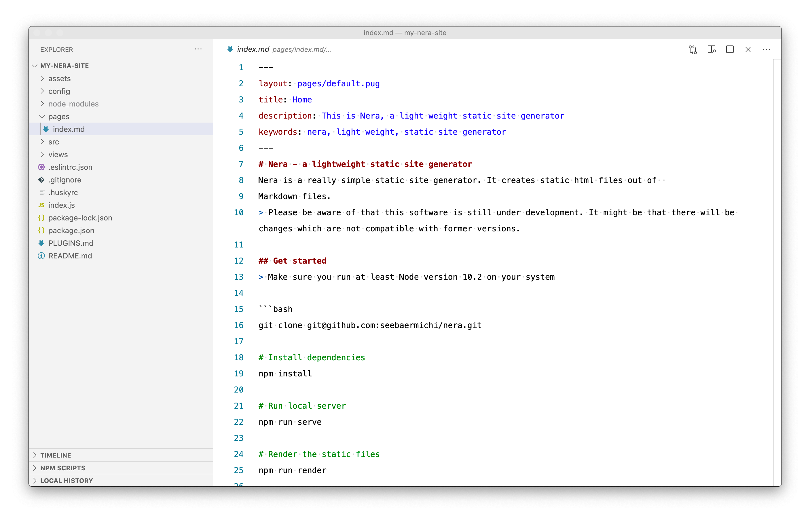
Task: Click the JS icon of index.js
Action: [x=41, y=205]
